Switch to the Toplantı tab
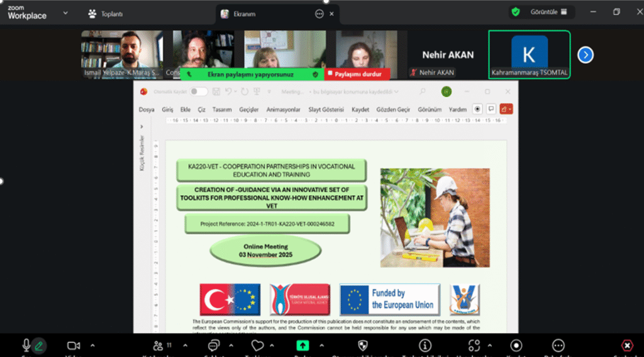 (x=106, y=13)
